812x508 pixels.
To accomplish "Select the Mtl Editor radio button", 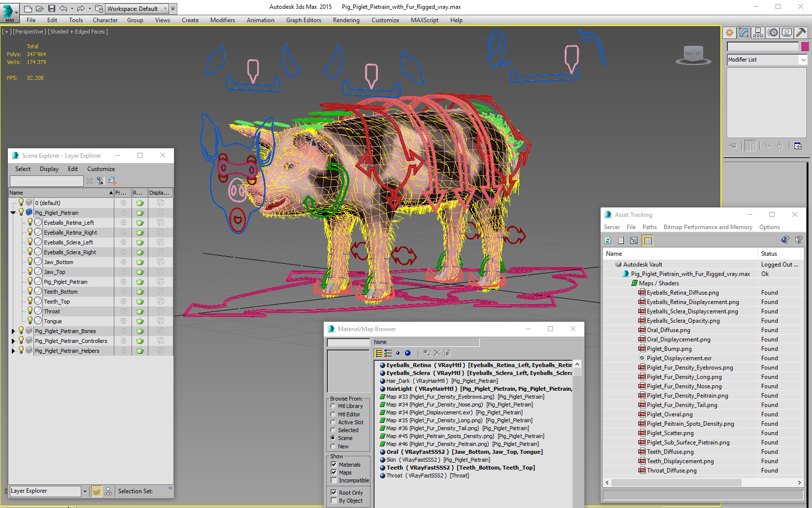I will tap(333, 414).
